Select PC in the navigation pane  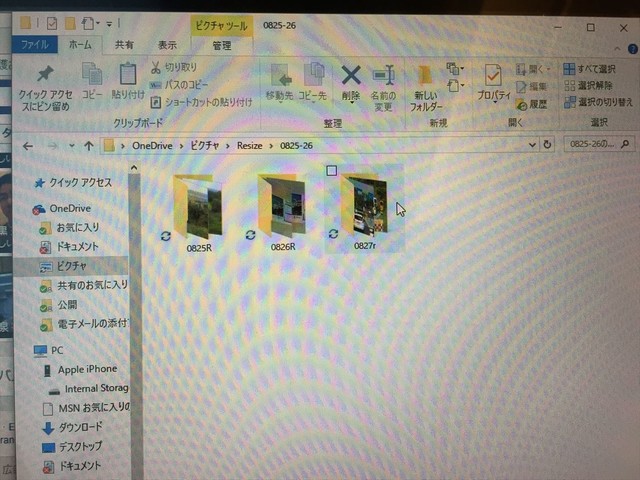49,350
